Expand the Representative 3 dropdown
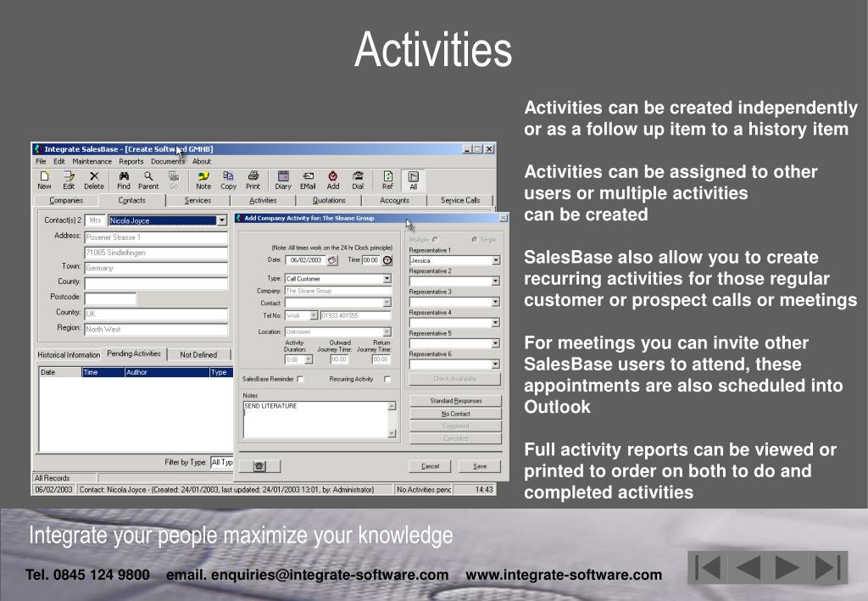The height and width of the screenshot is (601, 868). [495, 302]
